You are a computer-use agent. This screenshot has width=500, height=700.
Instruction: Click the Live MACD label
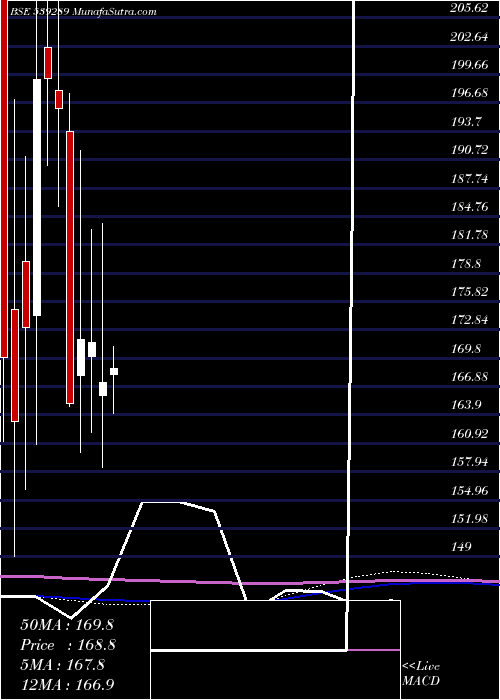tap(421, 674)
